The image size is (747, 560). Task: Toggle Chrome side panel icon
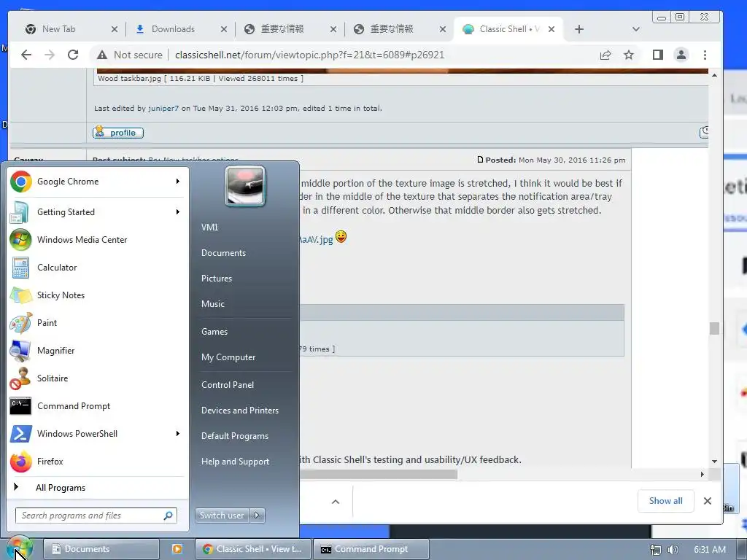click(658, 55)
